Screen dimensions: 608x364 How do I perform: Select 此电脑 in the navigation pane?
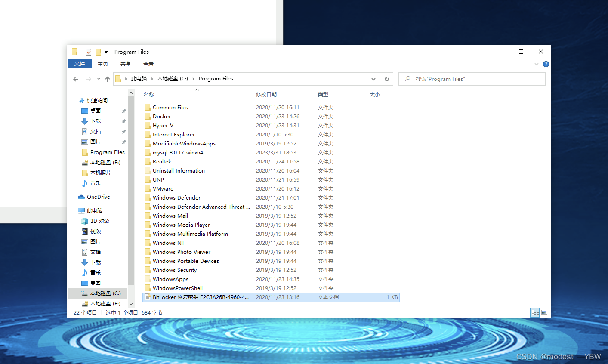tap(94, 210)
